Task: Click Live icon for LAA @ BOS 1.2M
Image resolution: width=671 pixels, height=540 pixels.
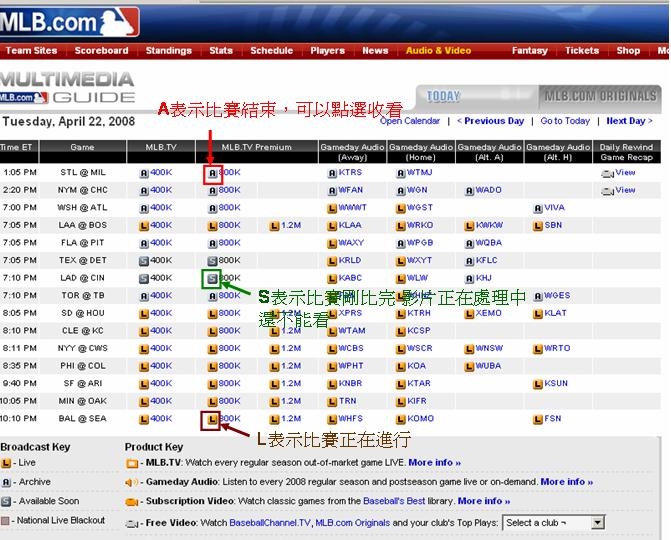Action: coord(275,226)
